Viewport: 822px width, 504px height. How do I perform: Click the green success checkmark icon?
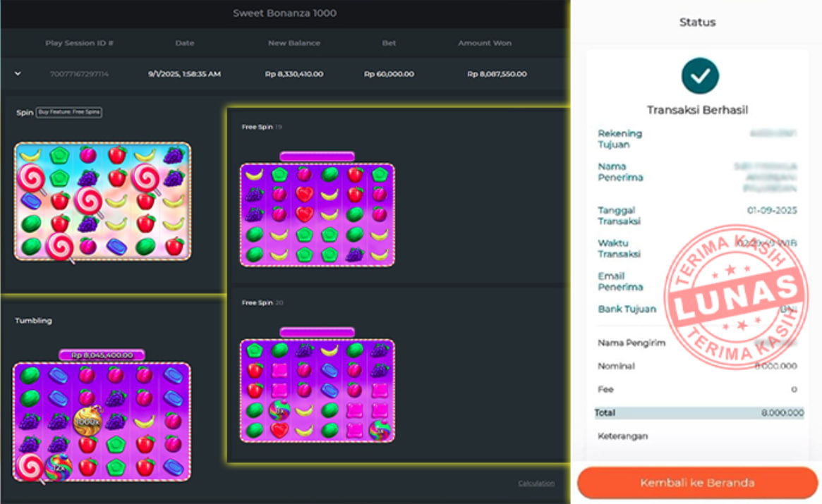[x=700, y=76]
